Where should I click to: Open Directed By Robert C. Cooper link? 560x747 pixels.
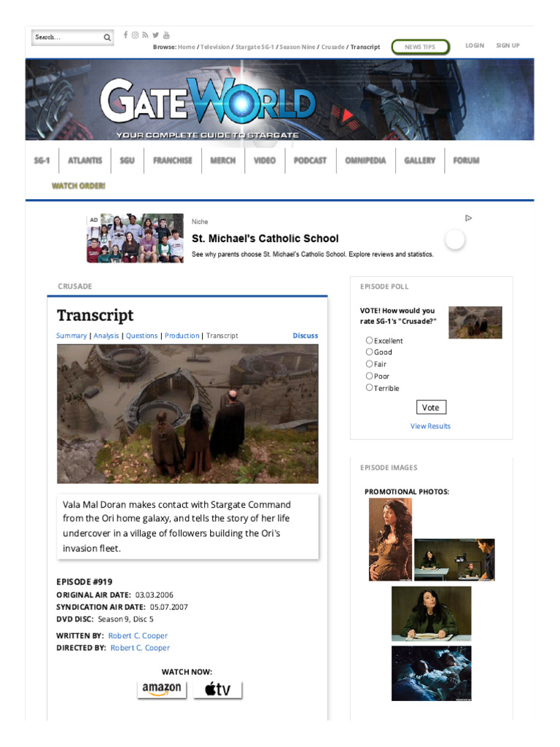click(140, 648)
